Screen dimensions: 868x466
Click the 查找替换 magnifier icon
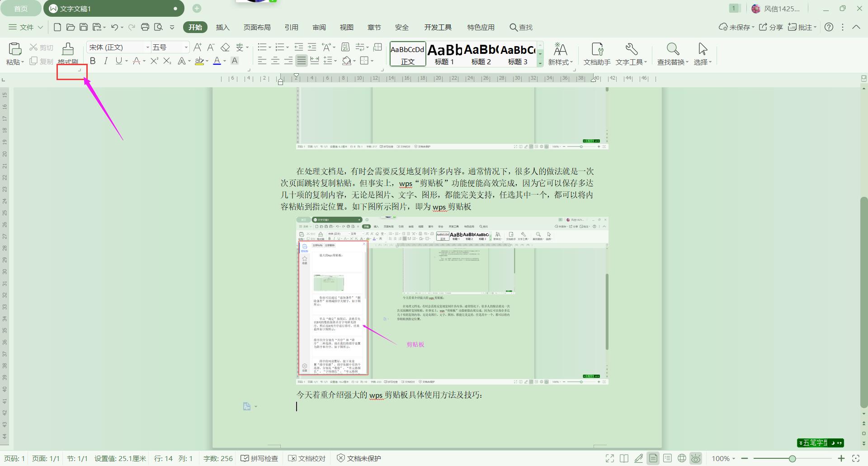point(672,49)
